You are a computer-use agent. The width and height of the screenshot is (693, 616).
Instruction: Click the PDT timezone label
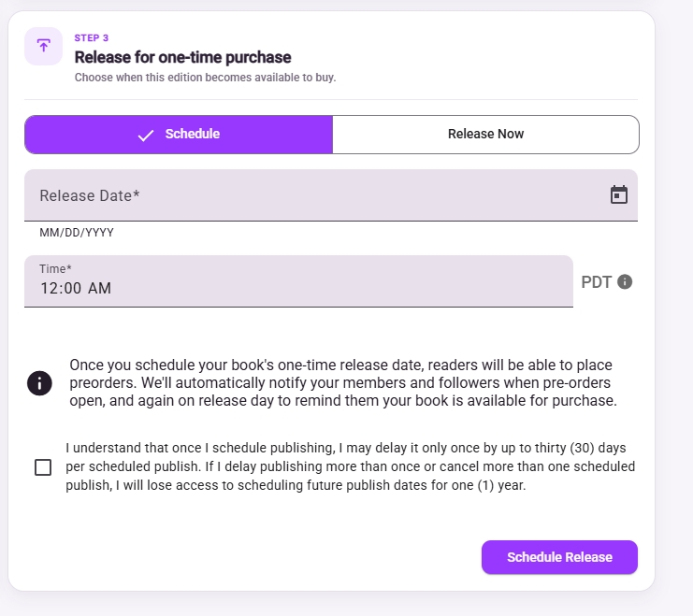tap(597, 282)
